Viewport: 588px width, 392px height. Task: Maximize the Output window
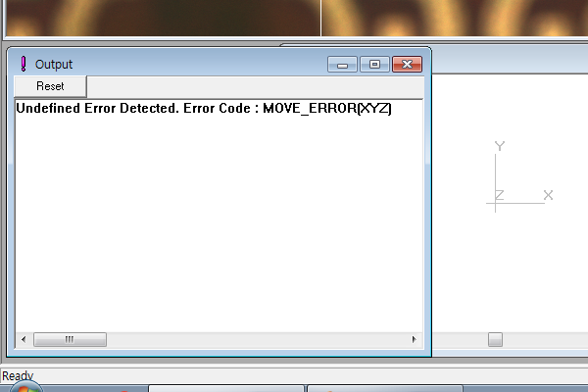tap(373, 65)
